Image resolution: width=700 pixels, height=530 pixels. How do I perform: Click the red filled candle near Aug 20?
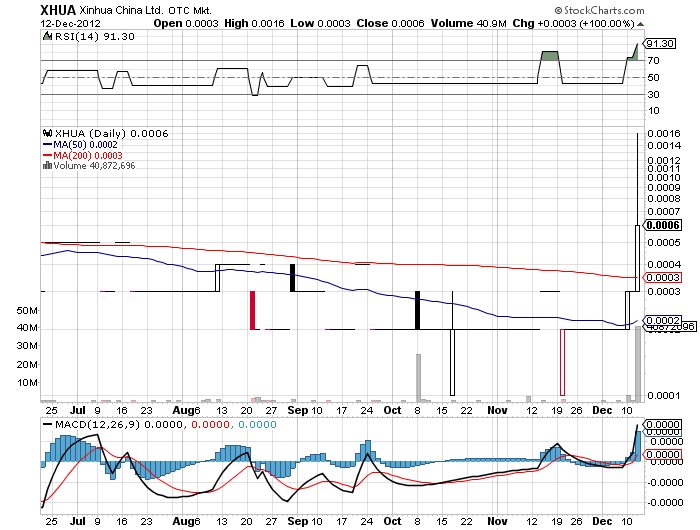252,310
